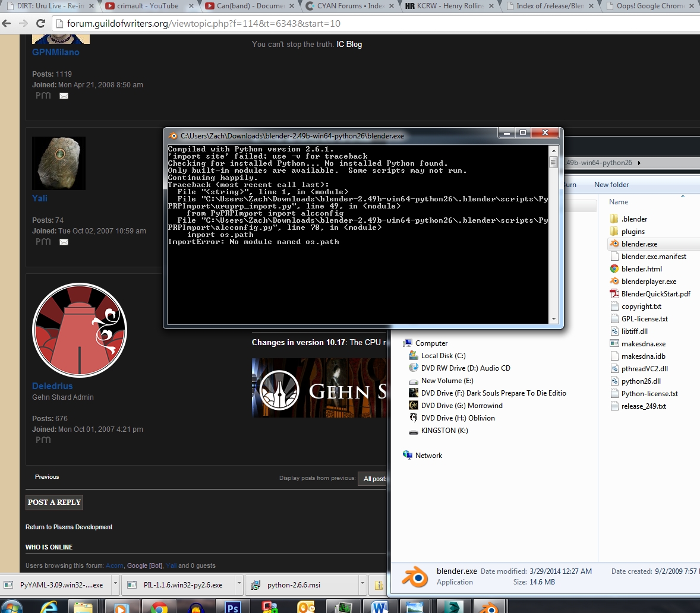Select the makesdna.exe file icon
Viewport: 700px width, 613px height.
[x=614, y=343]
